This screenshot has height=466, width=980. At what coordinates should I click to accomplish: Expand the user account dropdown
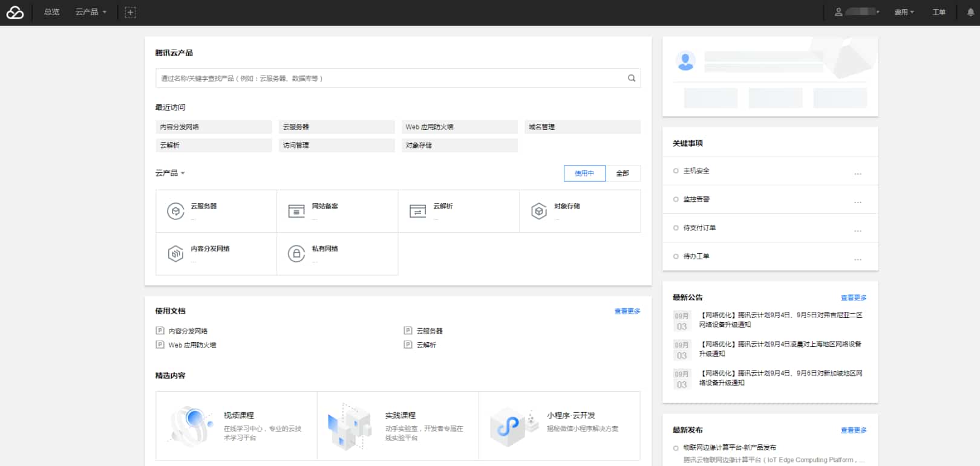point(858,12)
